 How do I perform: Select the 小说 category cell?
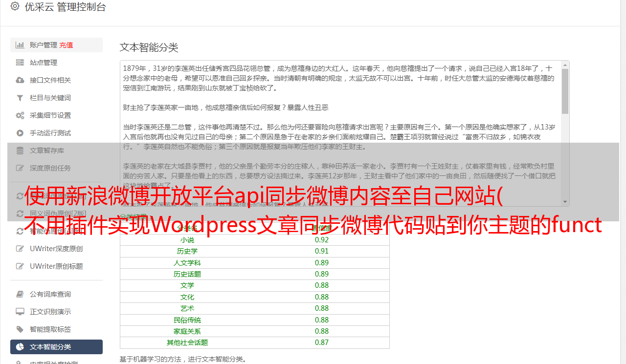(187, 240)
